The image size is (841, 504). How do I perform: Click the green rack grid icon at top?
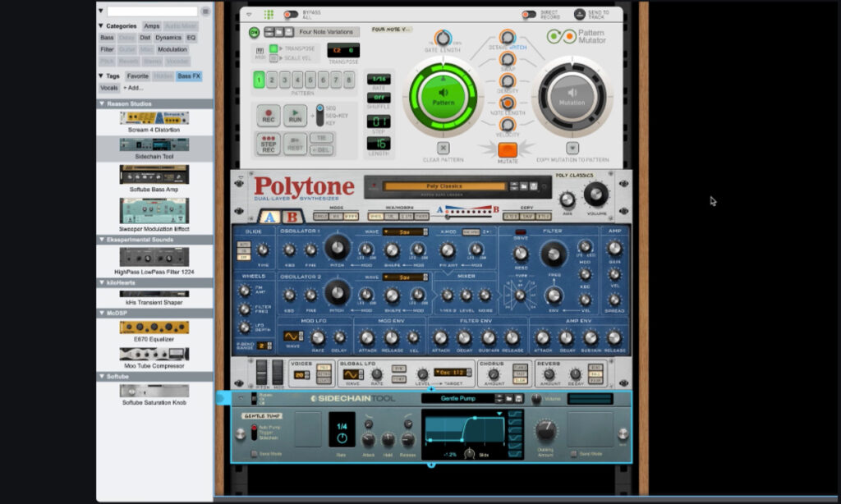click(269, 15)
